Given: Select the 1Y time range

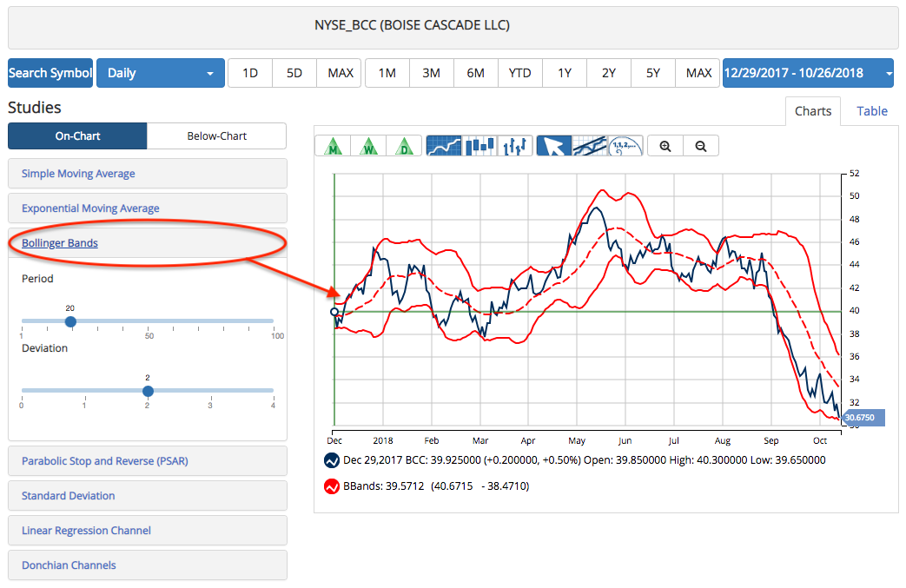Looking at the screenshot, I should pyautogui.click(x=565, y=73).
